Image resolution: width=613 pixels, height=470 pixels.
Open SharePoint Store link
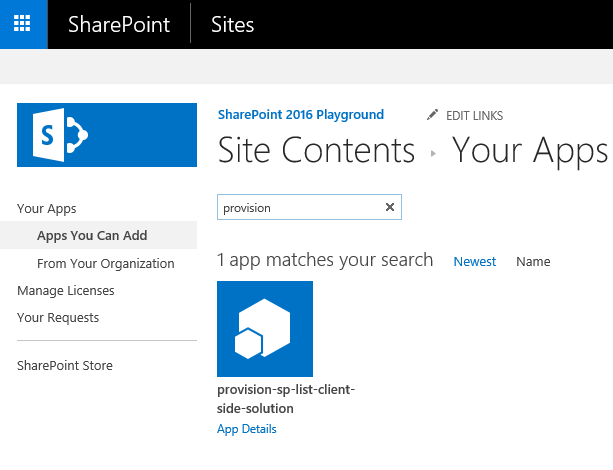(x=65, y=365)
